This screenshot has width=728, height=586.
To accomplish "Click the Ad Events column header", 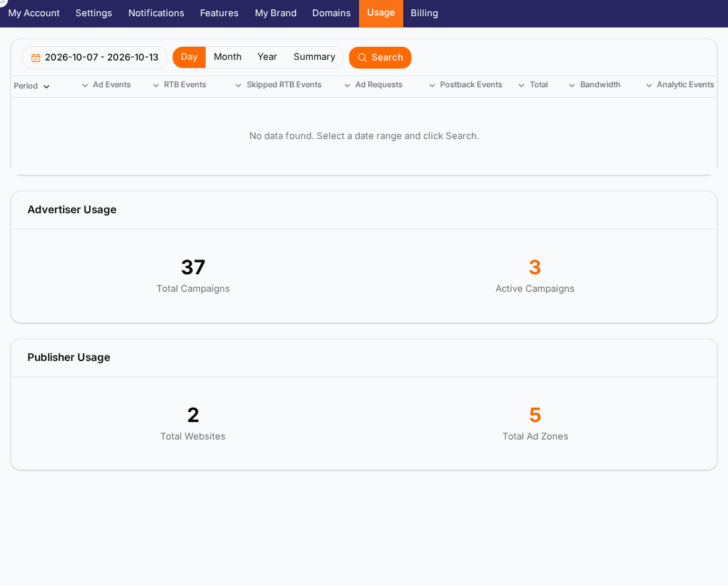I will pyautogui.click(x=112, y=85).
